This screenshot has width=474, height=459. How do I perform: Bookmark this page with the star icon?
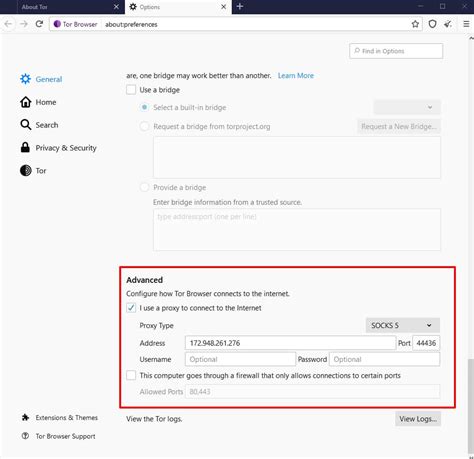[415, 24]
